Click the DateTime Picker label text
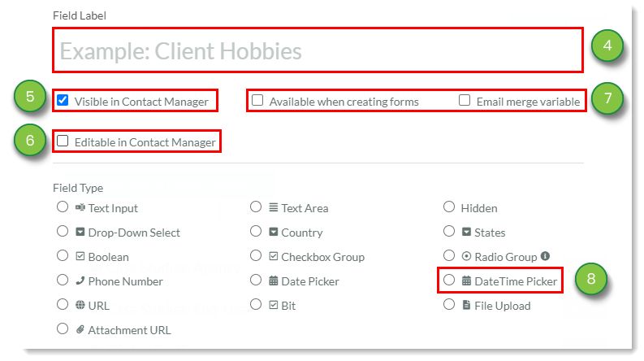Viewport: 644px width, 361px height. click(516, 281)
